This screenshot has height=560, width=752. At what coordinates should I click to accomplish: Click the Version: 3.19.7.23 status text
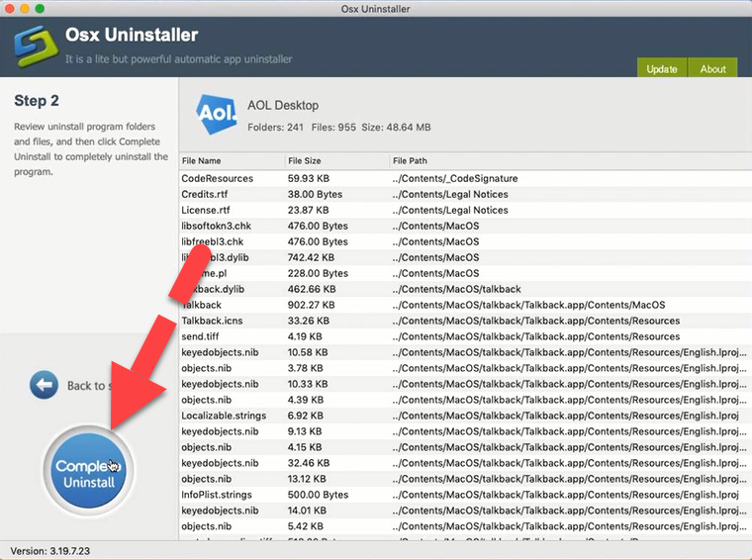point(50,551)
